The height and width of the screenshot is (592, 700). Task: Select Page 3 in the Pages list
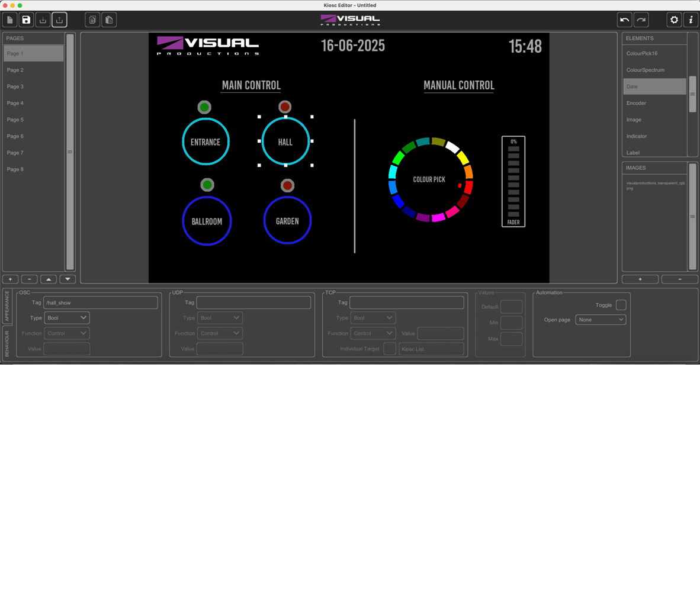pos(15,86)
